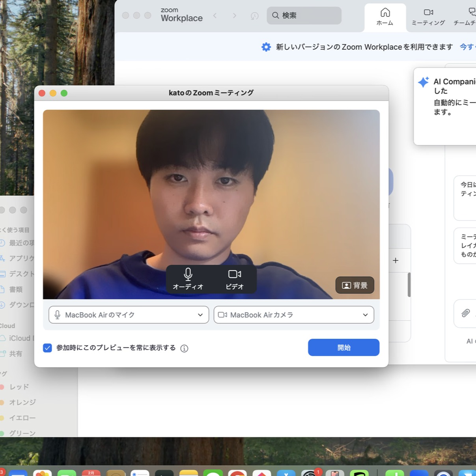The image size is (476, 476).
Task: Expand the MacBook Air カメラ dropdown
Action: tap(294, 315)
